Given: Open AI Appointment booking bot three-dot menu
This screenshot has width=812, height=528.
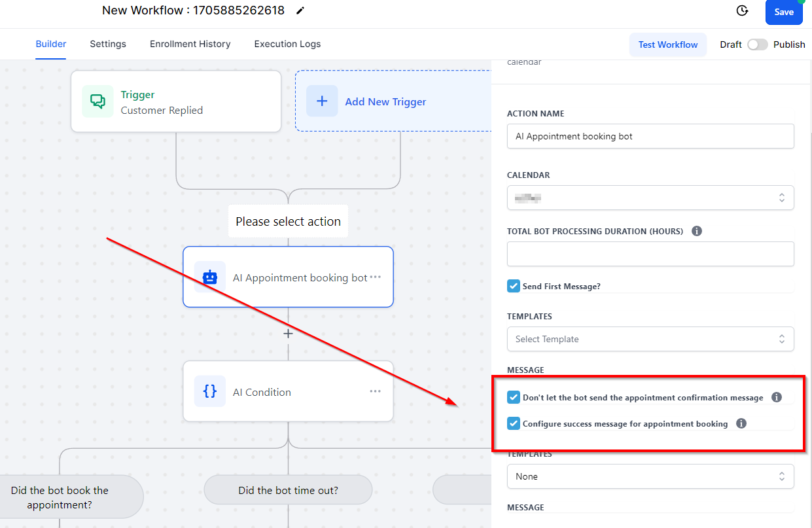Looking at the screenshot, I should click(375, 277).
